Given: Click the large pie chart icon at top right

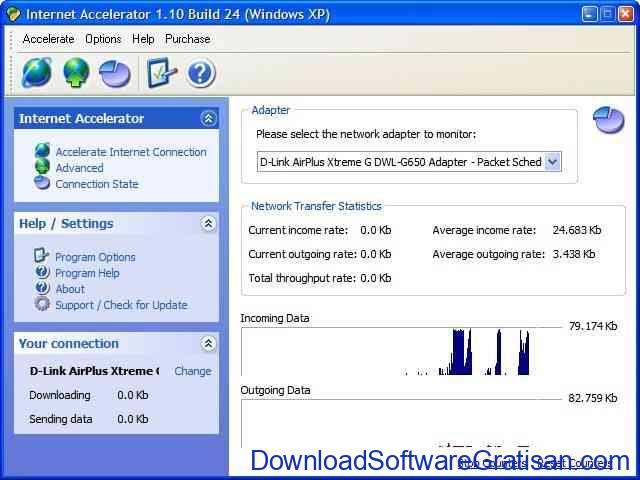Looking at the screenshot, I should [x=609, y=120].
